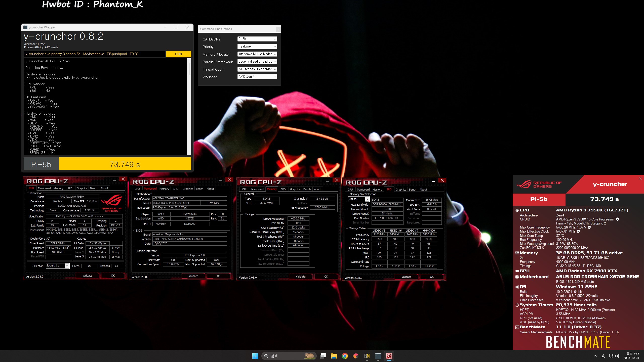This screenshot has height=362, width=644.
Task: Click BIOS version 1801 AGESA field
Action: point(190,239)
